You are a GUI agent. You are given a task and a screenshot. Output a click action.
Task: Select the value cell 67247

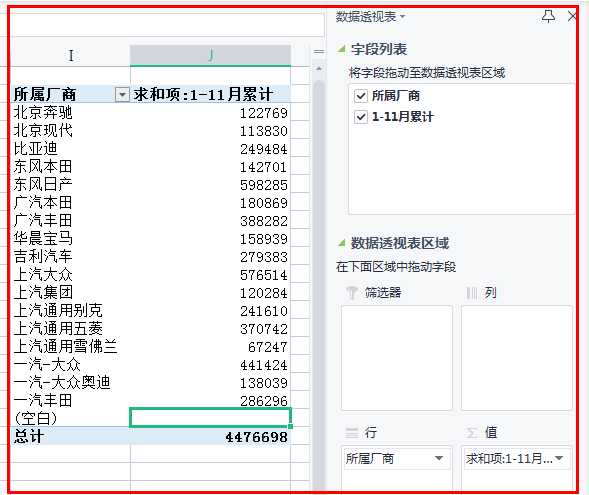click(x=210, y=347)
